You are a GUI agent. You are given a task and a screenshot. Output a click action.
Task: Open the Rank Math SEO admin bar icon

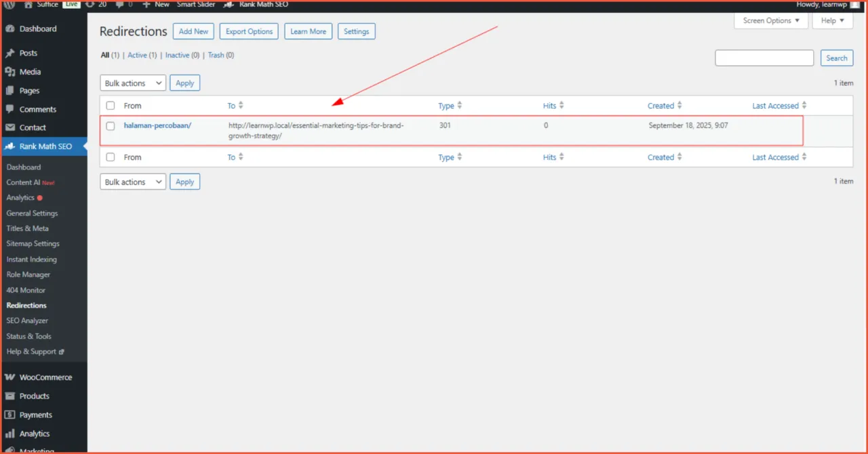coord(230,5)
